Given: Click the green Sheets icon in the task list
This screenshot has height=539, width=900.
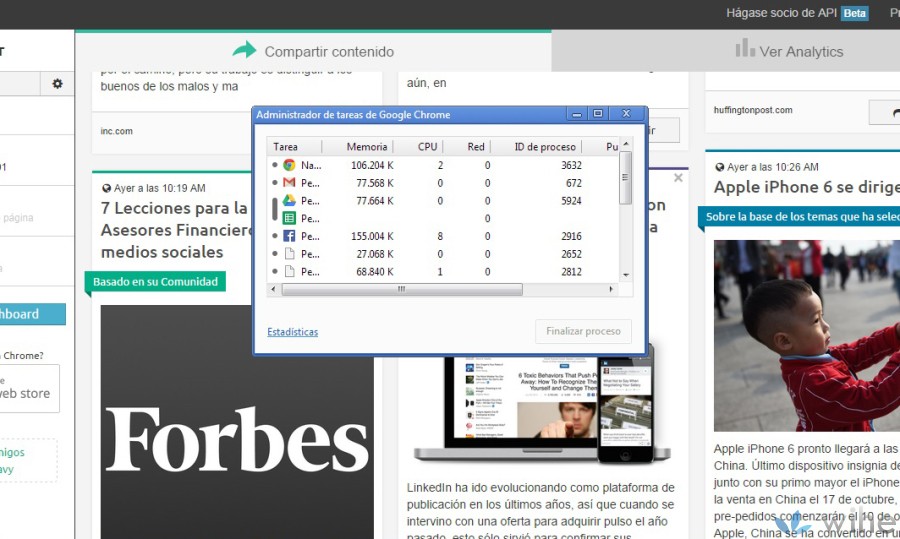Looking at the screenshot, I should tap(289, 218).
